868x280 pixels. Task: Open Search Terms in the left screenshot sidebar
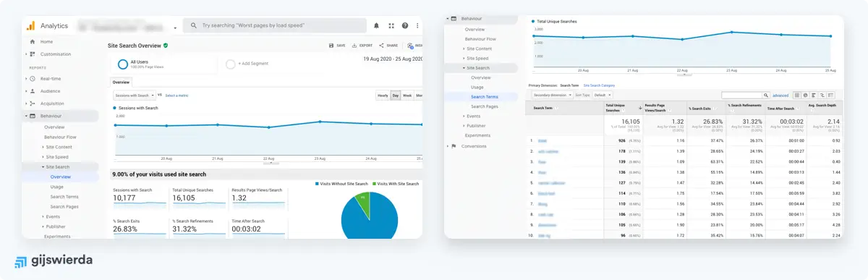[x=64, y=196]
